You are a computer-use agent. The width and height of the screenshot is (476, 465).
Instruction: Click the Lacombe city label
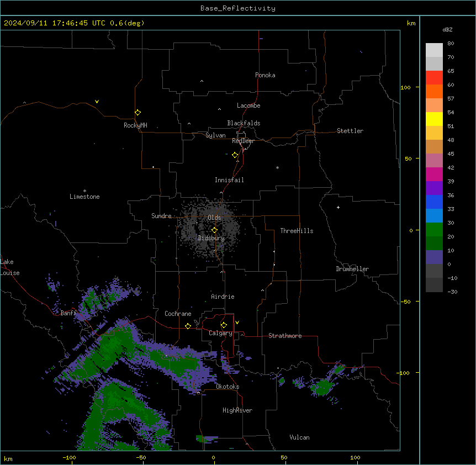(248, 105)
